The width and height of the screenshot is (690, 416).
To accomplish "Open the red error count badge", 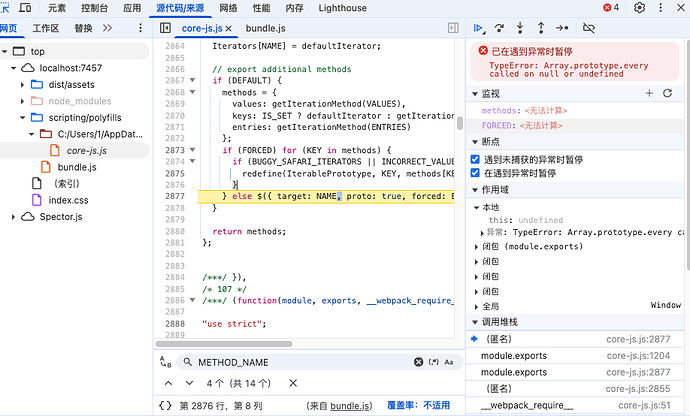I will (611, 7).
